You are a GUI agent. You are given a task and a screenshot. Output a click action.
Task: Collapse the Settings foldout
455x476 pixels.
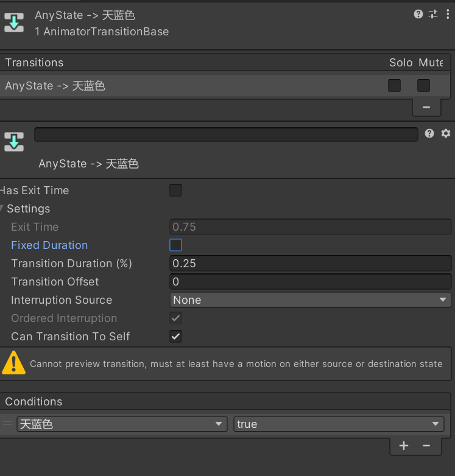(x=2, y=209)
